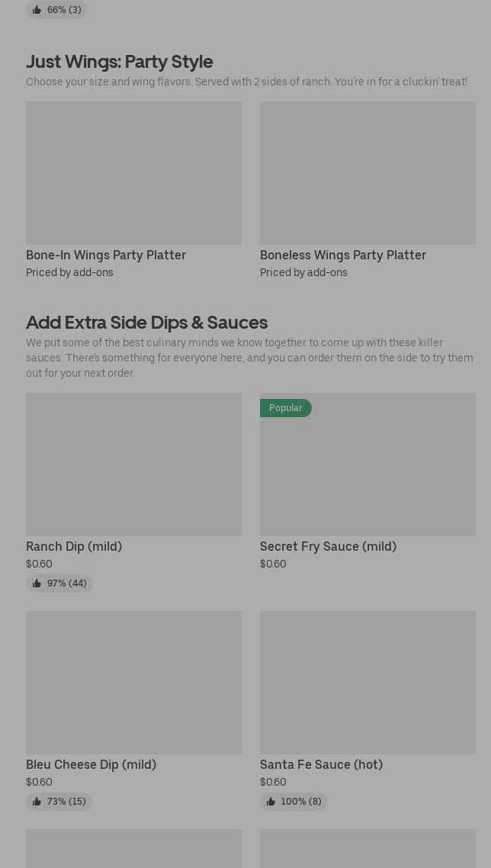Click the $0.60 price under Secret Fry Sauce
The width and height of the screenshot is (491, 868).
click(273, 564)
